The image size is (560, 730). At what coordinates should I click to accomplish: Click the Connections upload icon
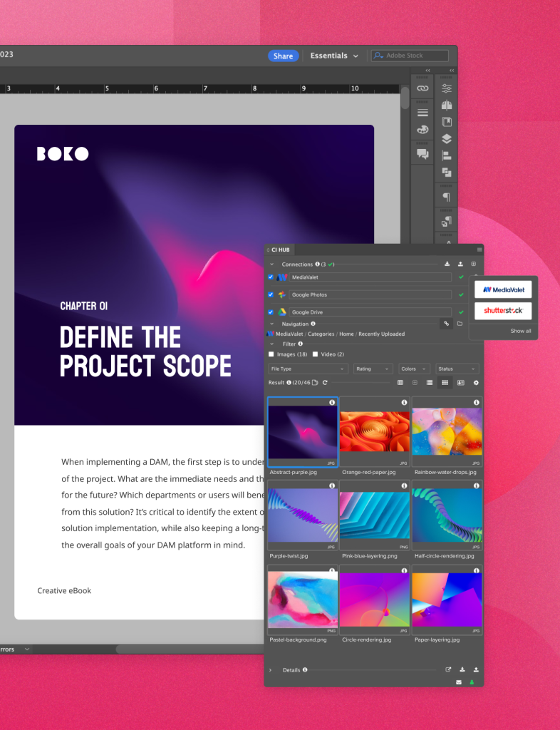[460, 264]
